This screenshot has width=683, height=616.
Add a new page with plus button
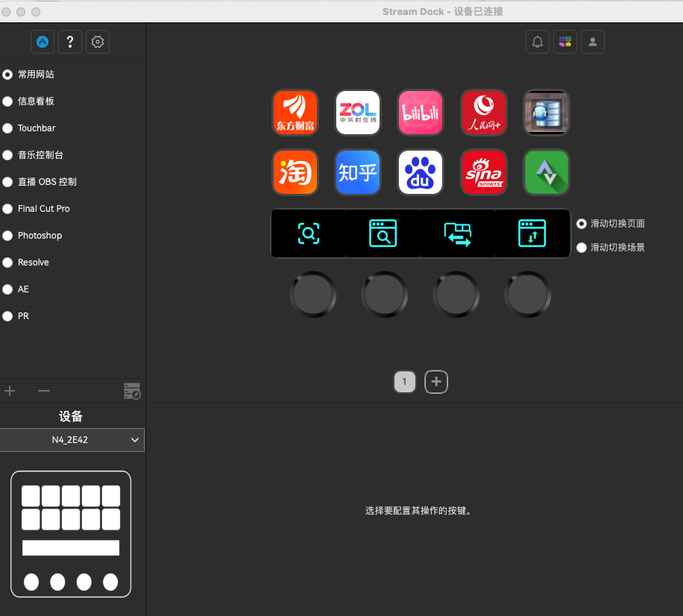tap(436, 382)
